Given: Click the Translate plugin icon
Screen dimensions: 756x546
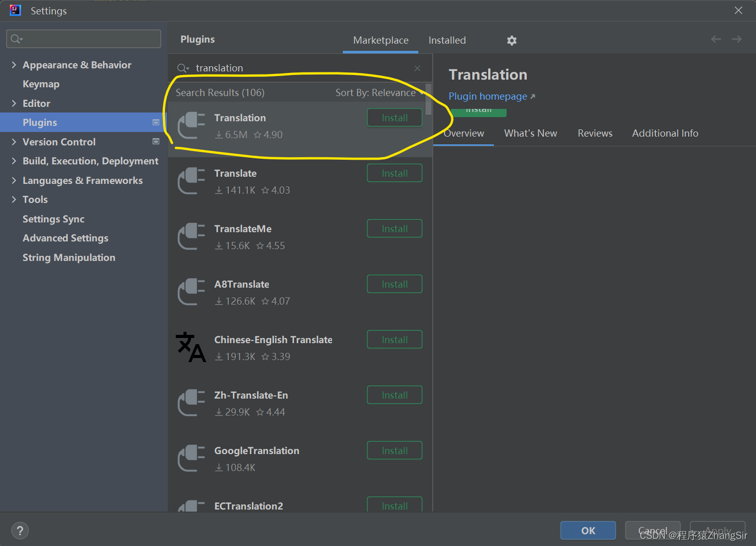Looking at the screenshot, I should tap(191, 181).
